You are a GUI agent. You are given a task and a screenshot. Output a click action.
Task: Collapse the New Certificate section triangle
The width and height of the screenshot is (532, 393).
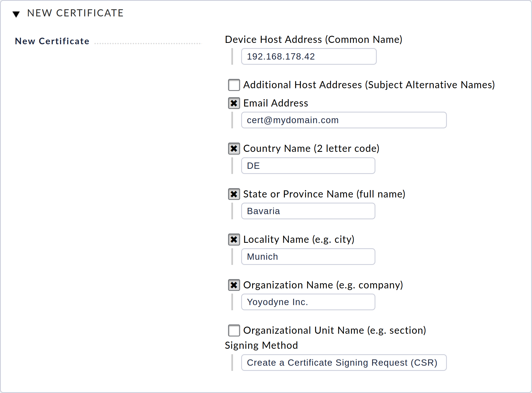coord(16,14)
